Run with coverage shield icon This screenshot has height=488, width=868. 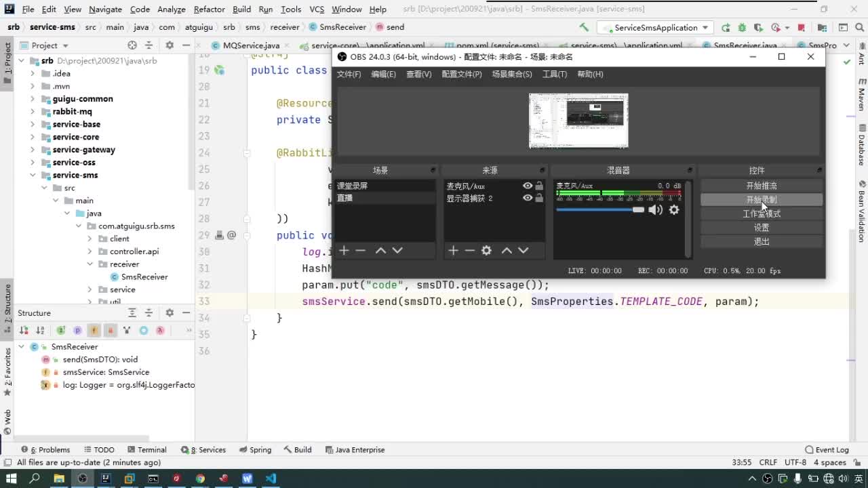coord(759,28)
